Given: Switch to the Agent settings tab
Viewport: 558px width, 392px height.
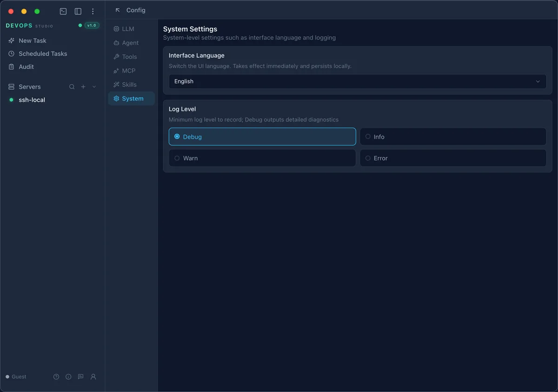Looking at the screenshot, I should coord(131,43).
